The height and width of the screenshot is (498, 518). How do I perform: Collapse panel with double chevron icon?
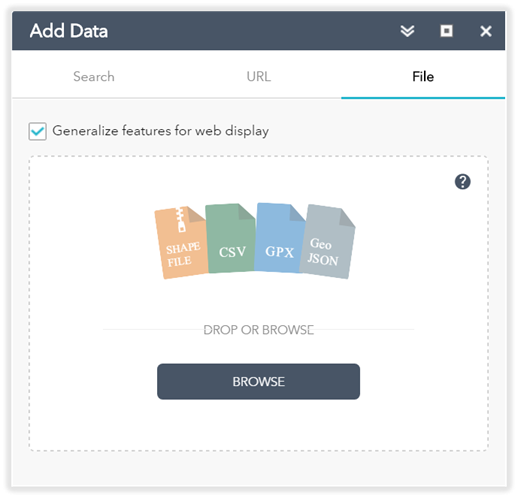[x=407, y=31]
